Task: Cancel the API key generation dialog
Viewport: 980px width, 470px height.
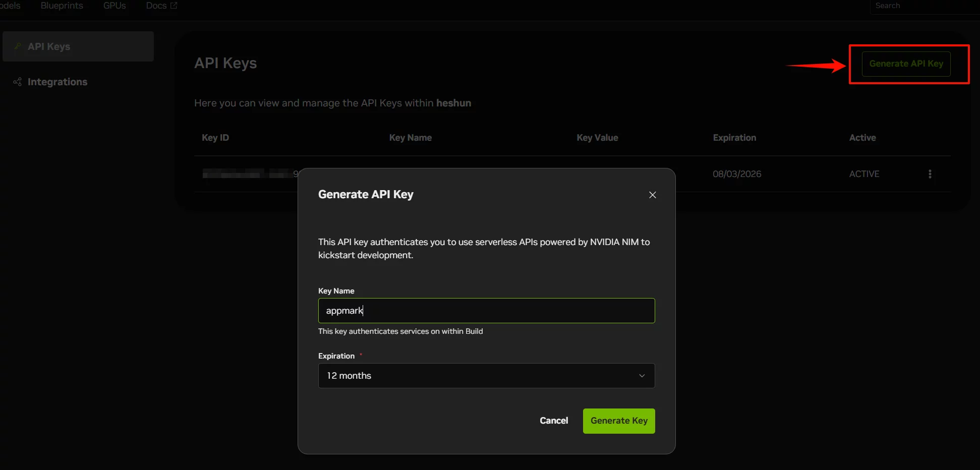Action: [553, 421]
